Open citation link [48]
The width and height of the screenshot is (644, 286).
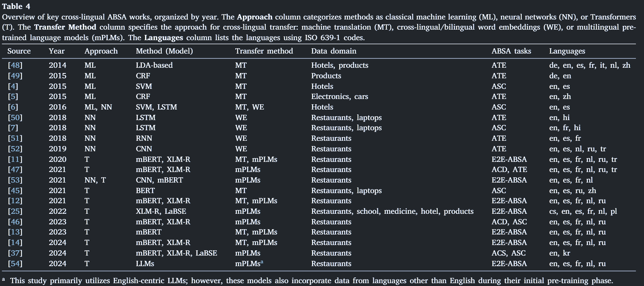(x=15, y=65)
